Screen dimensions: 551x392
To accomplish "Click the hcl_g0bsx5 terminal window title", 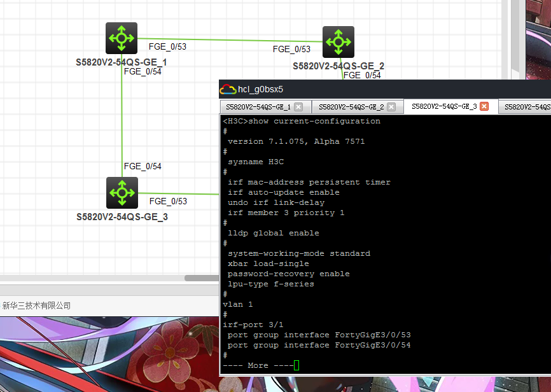I will click(x=260, y=89).
